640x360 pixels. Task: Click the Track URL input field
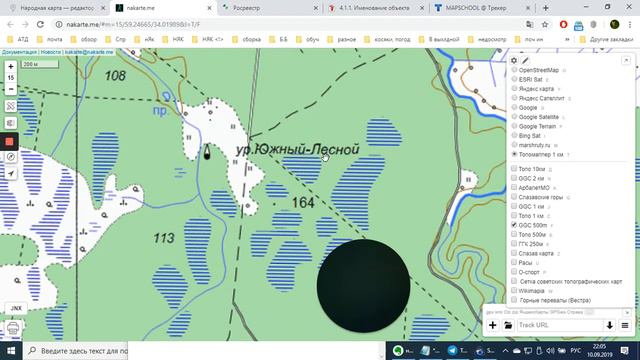[560, 325]
